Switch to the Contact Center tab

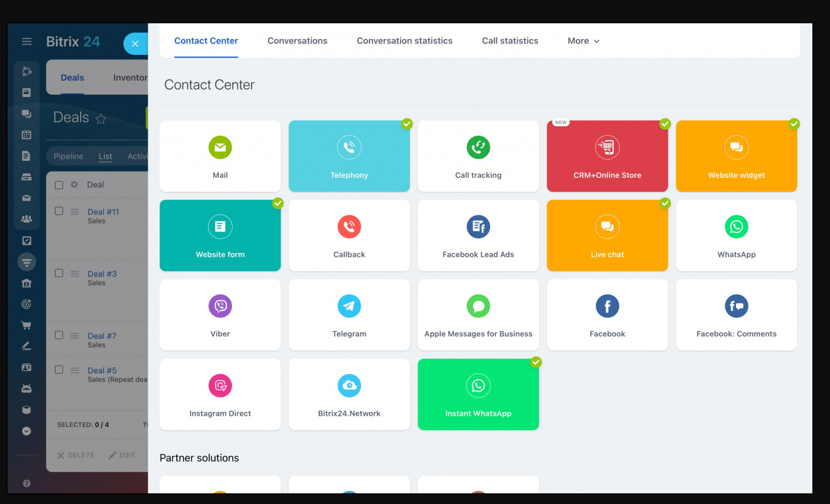206,41
